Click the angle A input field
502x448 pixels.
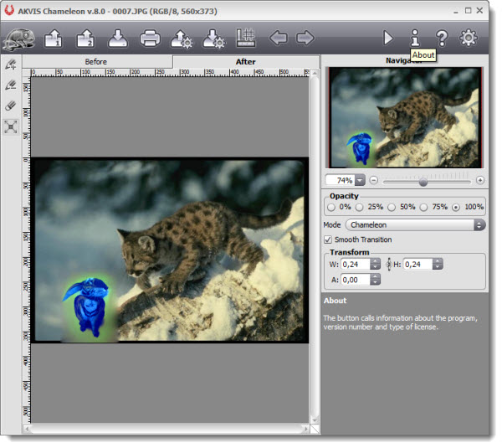click(x=354, y=280)
